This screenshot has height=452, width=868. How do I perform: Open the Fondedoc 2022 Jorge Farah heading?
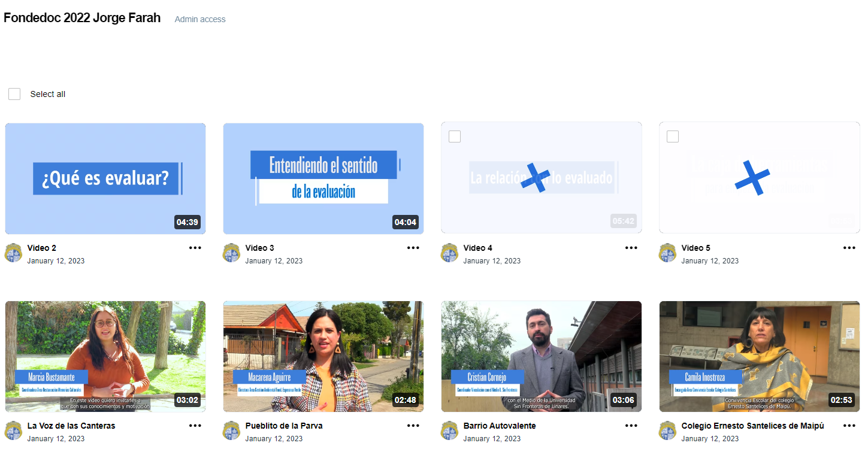coord(82,18)
